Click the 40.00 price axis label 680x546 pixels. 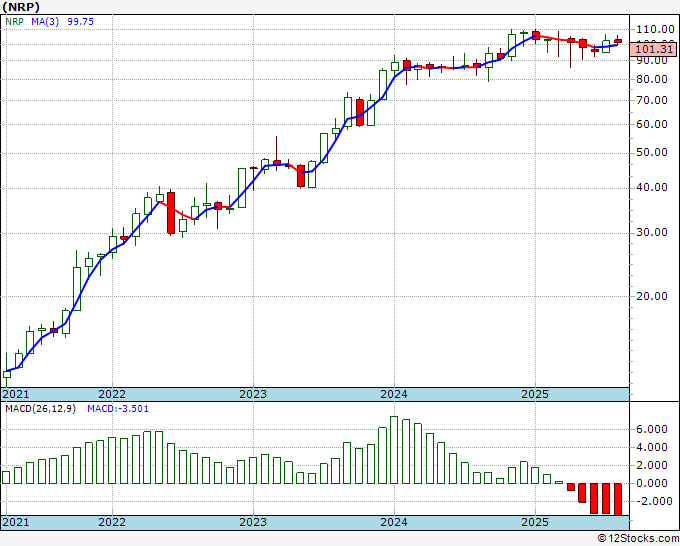[651, 187]
